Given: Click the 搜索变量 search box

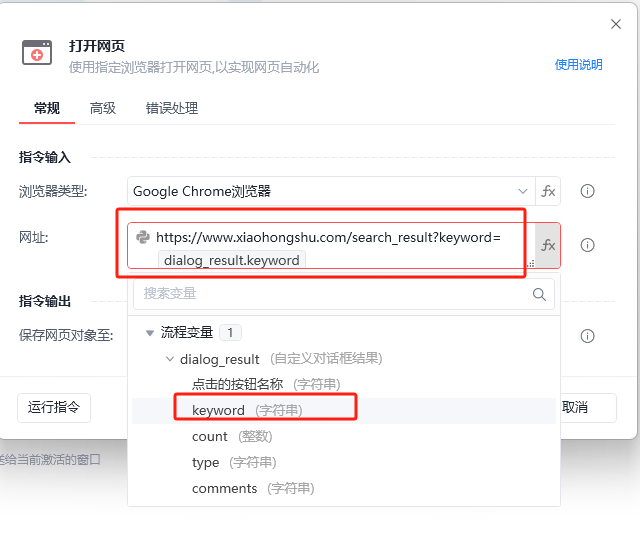Looking at the screenshot, I should click(343, 294).
